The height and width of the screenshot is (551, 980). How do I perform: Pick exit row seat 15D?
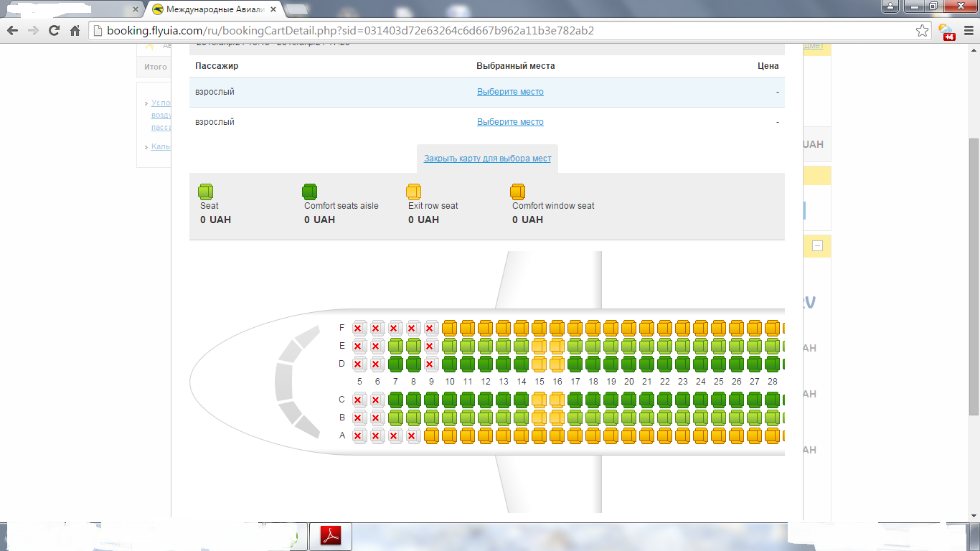coord(540,364)
